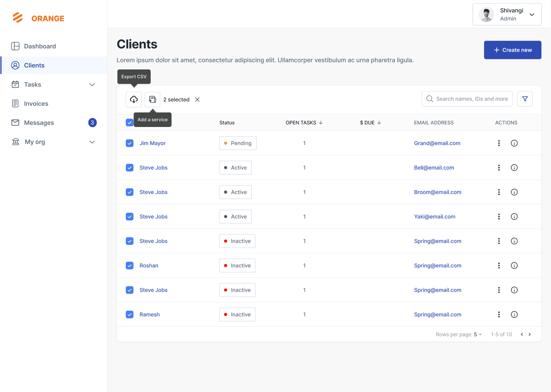
Task: Expand the My org menu chevron
Action: 92,142
